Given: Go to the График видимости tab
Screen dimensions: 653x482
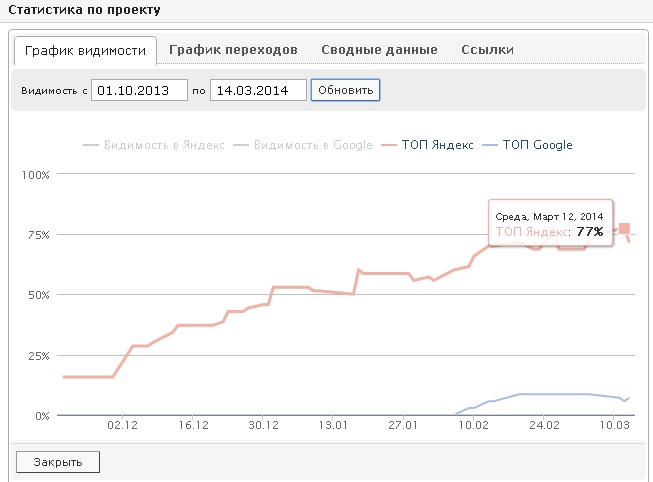Looking at the screenshot, I should tap(85, 51).
